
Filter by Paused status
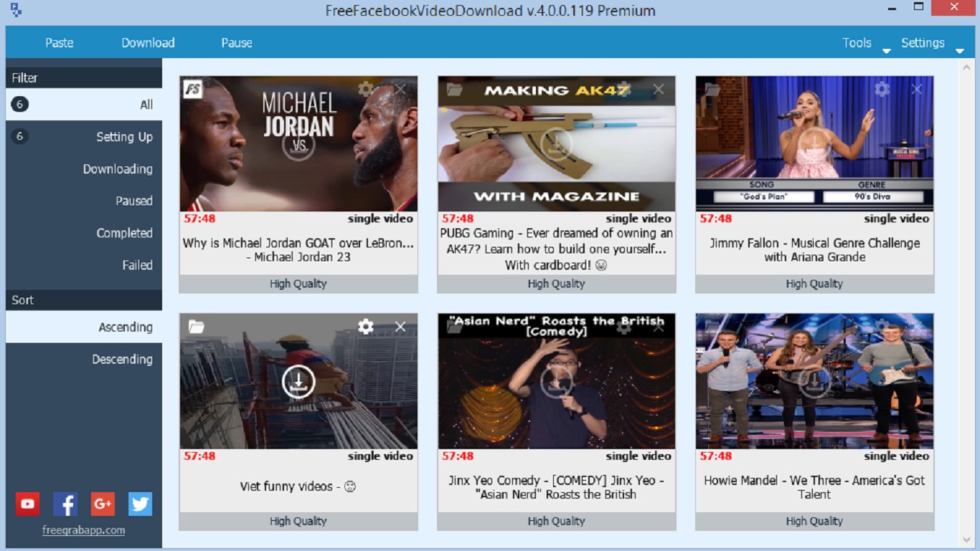tap(84, 201)
